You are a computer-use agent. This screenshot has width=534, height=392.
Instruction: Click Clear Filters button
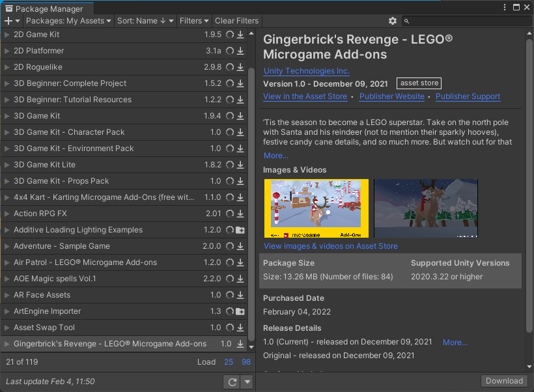click(236, 21)
